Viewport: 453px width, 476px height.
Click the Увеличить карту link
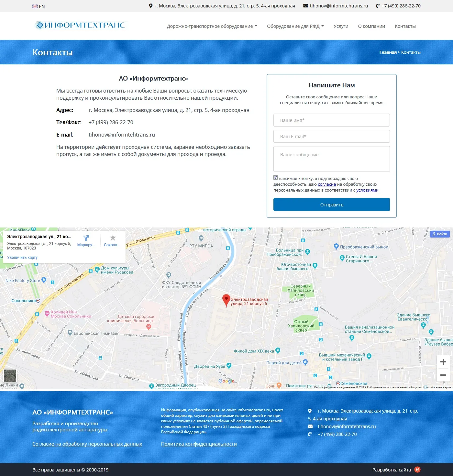[x=22, y=258]
